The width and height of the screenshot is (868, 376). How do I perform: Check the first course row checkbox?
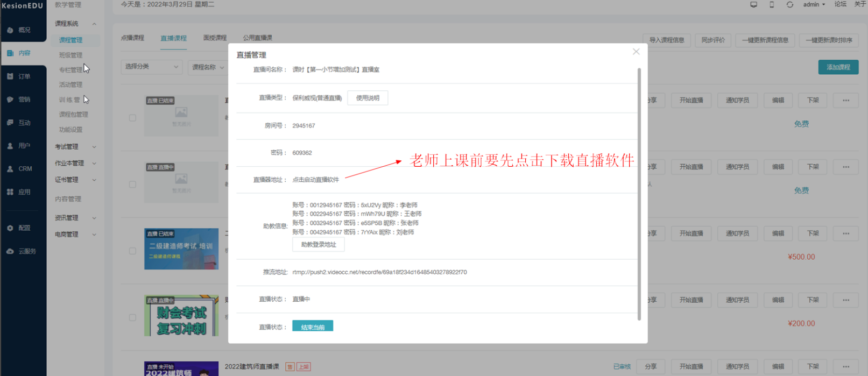(x=132, y=118)
